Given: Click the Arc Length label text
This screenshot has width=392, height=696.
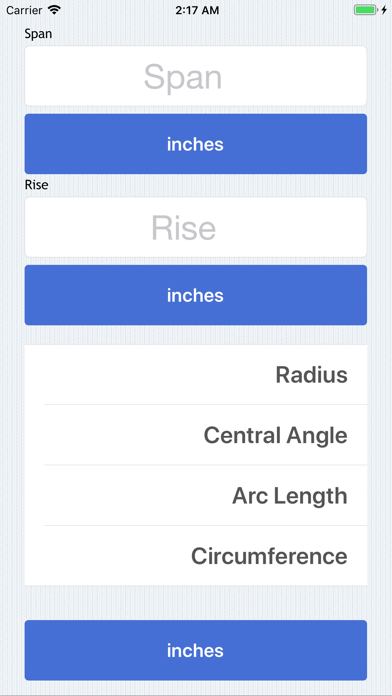Looking at the screenshot, I should [290, 496].
